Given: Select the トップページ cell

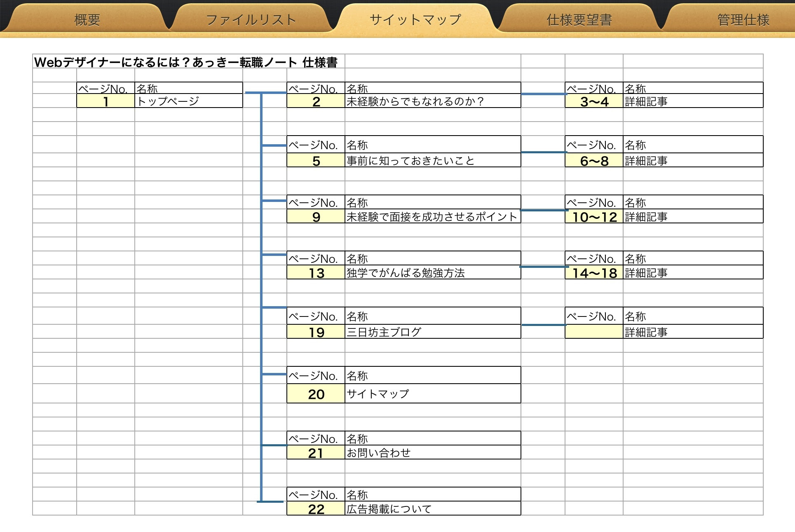Looking at the screenshot, I should point(189,101).
